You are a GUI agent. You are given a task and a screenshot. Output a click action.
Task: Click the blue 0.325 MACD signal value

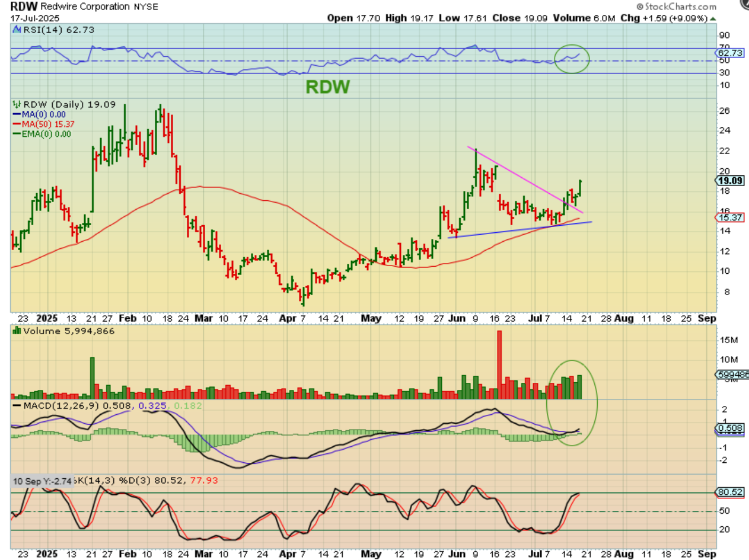pos(151,405)
